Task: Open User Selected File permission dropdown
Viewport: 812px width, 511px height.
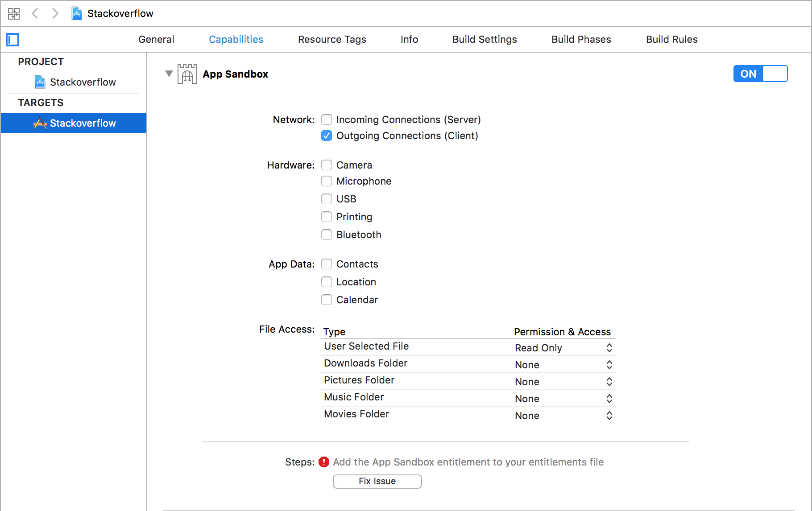Action: (x=564, y=348)
